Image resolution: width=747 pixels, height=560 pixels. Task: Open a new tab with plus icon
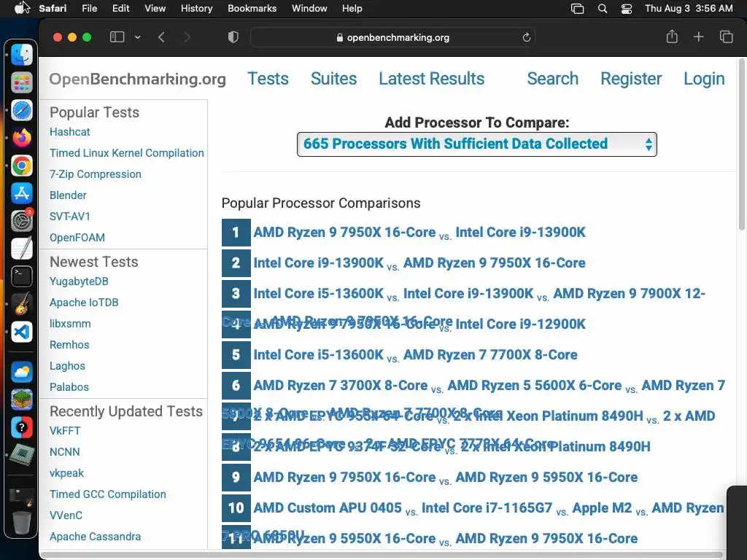tap(698, 36)
